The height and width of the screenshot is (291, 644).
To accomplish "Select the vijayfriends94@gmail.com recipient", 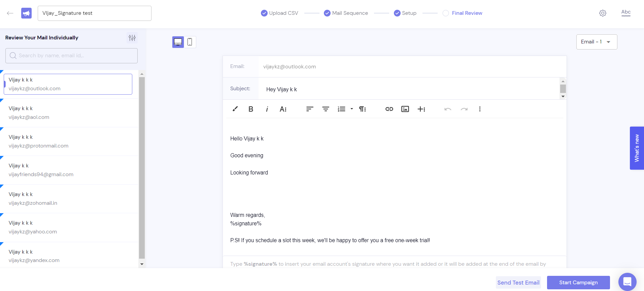I will pyautogui.click(x=69, y=170).
